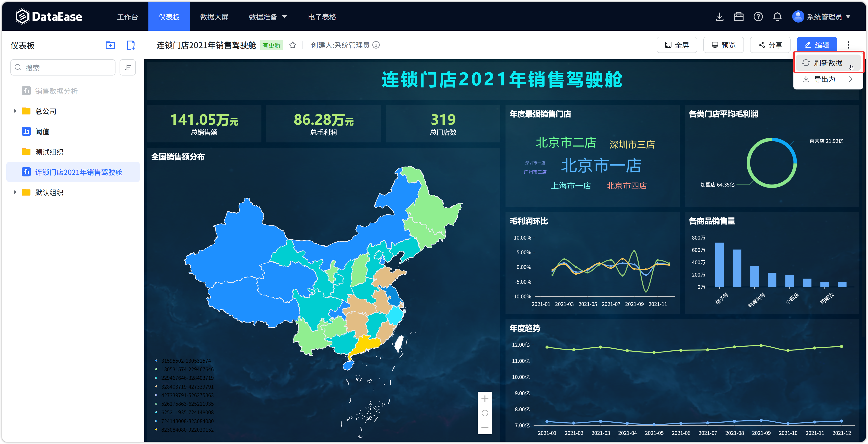Open the 数据准备 dropdown menu

click(268, 17)
